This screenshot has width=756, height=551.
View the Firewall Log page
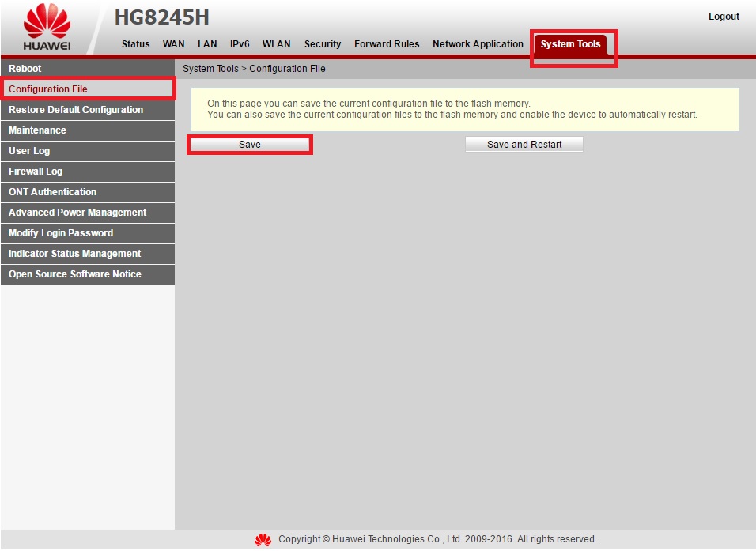[88, 172]
